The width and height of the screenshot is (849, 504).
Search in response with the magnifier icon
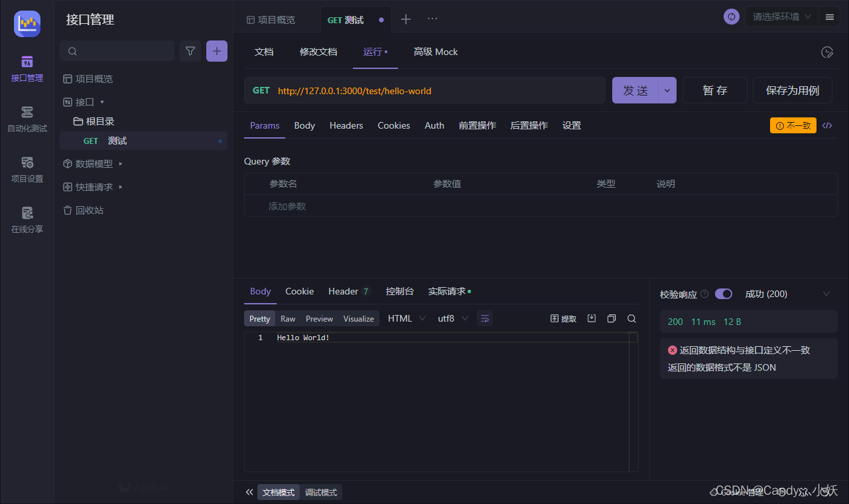(x=631, y=318)
